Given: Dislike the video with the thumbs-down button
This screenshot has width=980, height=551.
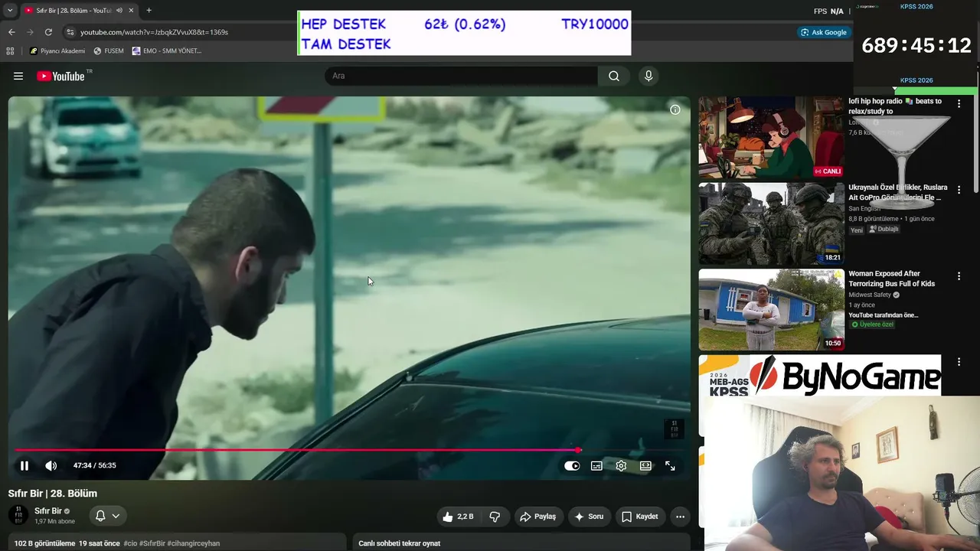Looking at the screenshot, I should pyautogui.click(x=495, y=517).
